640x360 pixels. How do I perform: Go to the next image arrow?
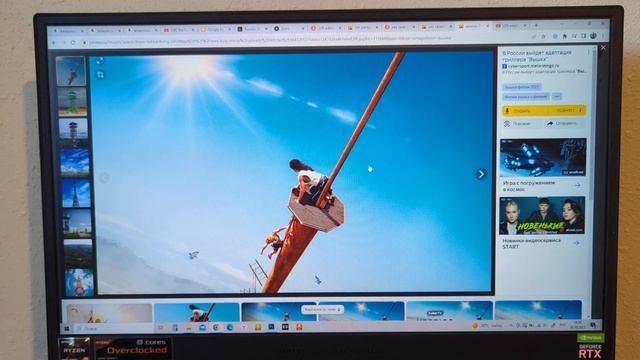pos(481,174)
